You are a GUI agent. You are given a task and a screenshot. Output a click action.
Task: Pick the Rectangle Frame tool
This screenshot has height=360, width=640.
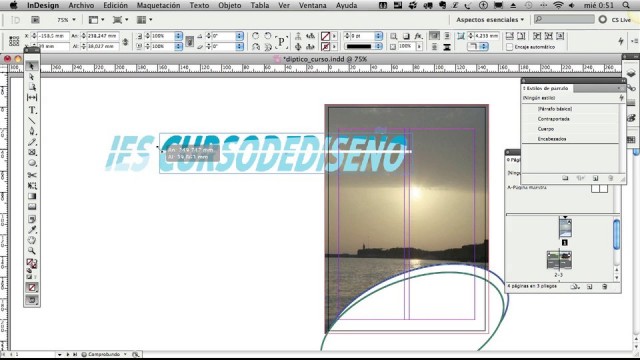pyautogui.click(x=32, y=152)
